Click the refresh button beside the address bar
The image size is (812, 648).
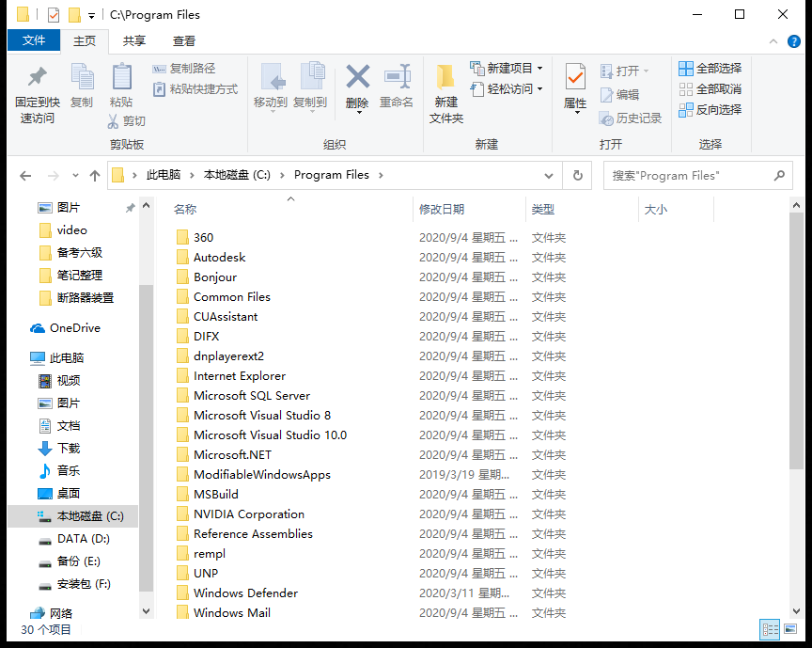(578, 176)
